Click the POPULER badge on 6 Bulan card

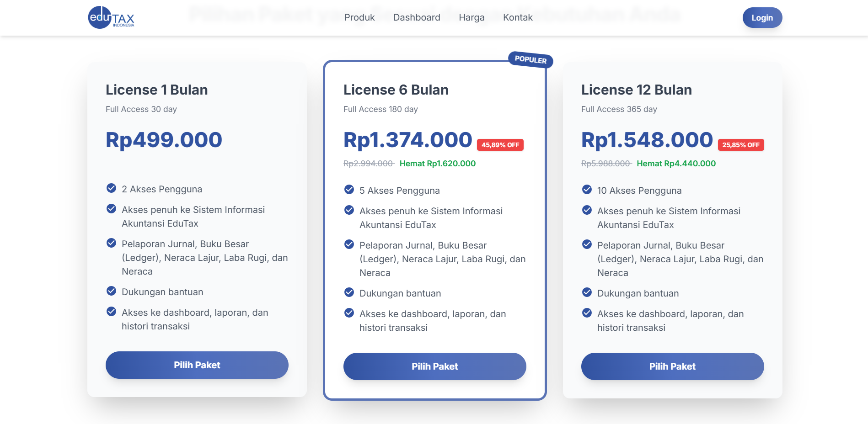(530, 60)
